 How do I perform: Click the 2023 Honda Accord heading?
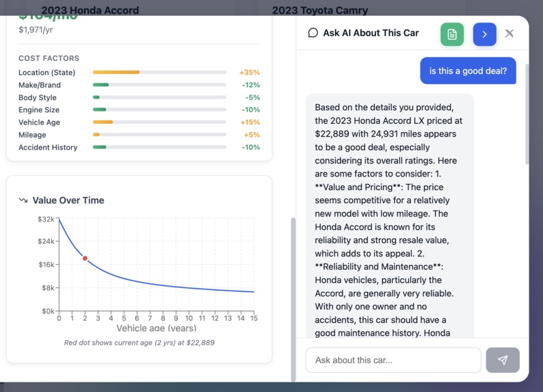(x=90, y=10)
